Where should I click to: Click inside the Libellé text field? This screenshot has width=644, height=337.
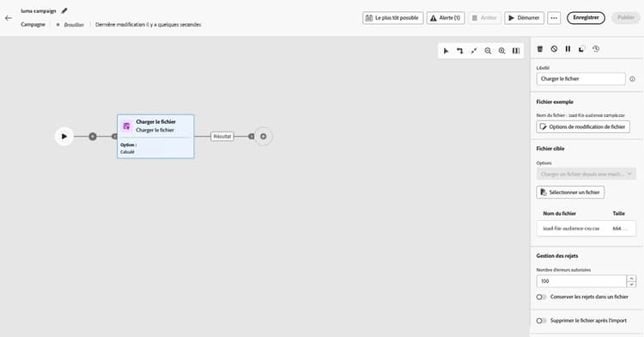[x=580, y=79]
